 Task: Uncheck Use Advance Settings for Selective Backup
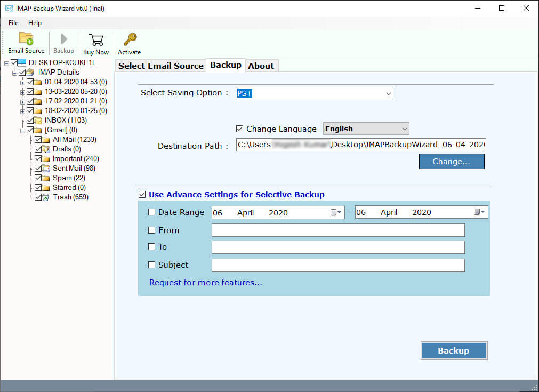[x=142, y=195]
